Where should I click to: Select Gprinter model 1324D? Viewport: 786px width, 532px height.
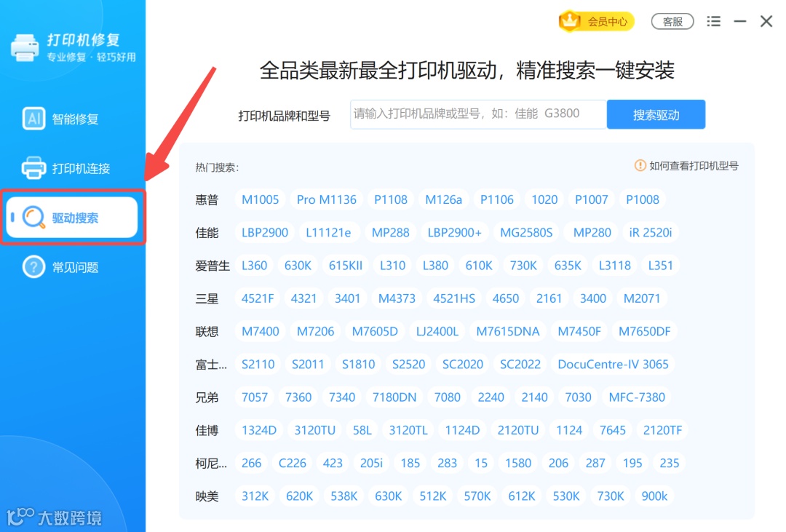(x=259, y=431)
